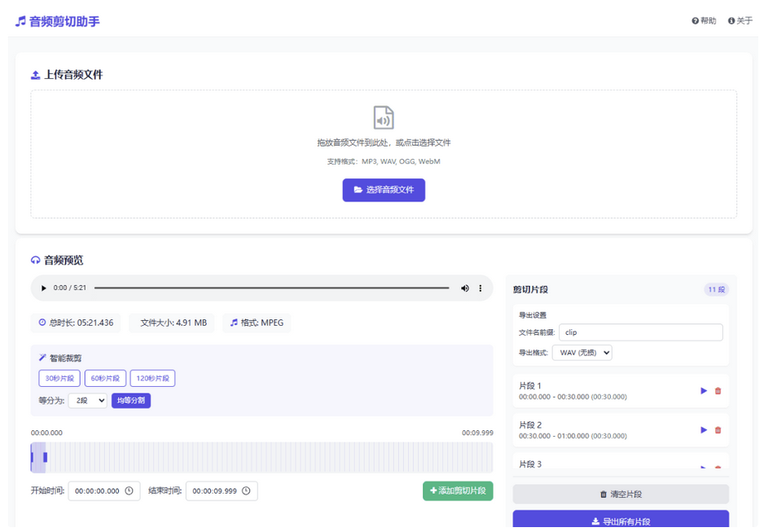Click the 导出所有片段 export button

pos(621,519)
